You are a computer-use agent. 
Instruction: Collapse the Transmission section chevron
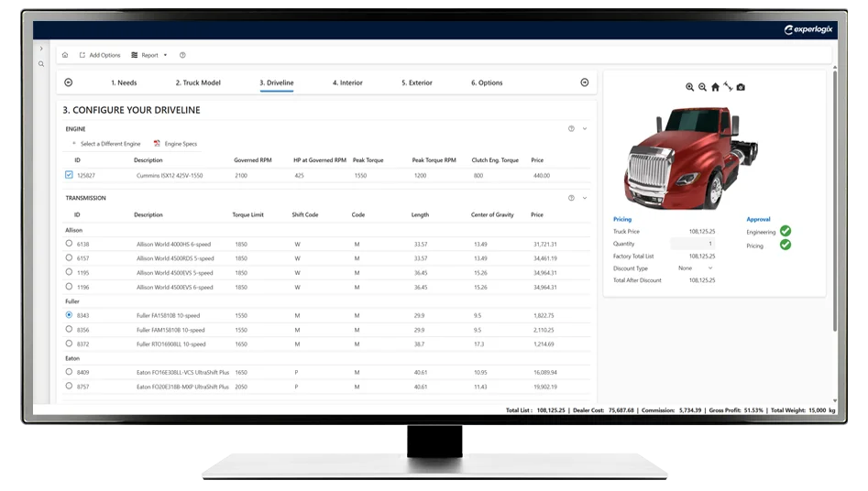pyautogui.click(x=585, y=198)
